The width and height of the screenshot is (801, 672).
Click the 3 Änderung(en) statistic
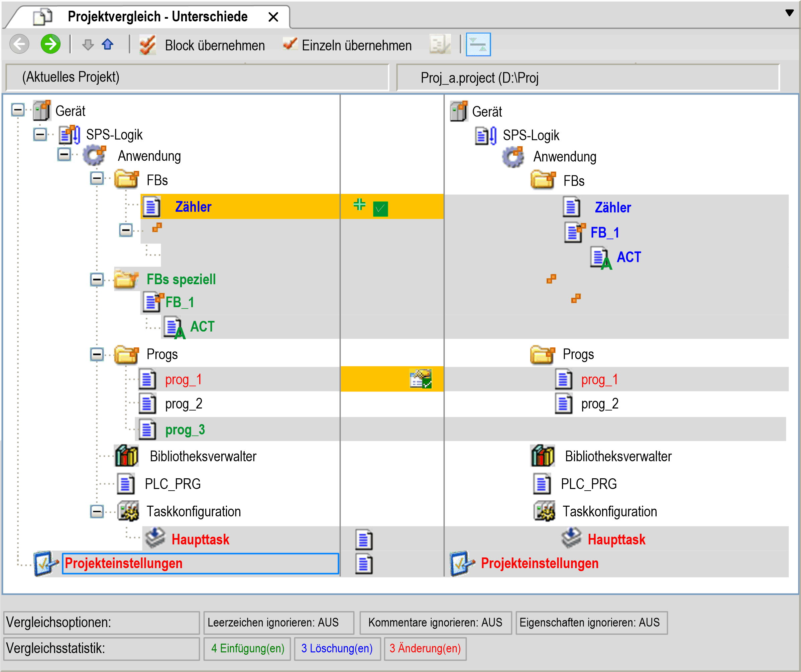click(x=425, y=648)
